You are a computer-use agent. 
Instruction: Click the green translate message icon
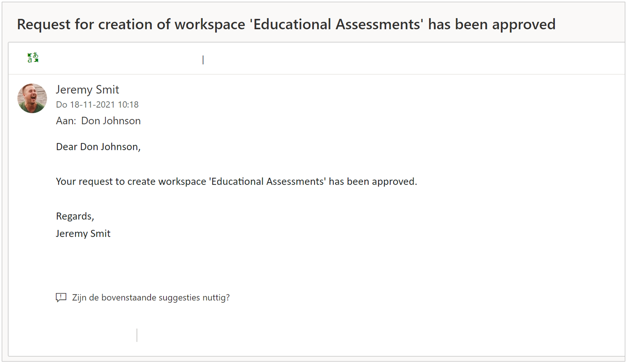coord(33,58)
